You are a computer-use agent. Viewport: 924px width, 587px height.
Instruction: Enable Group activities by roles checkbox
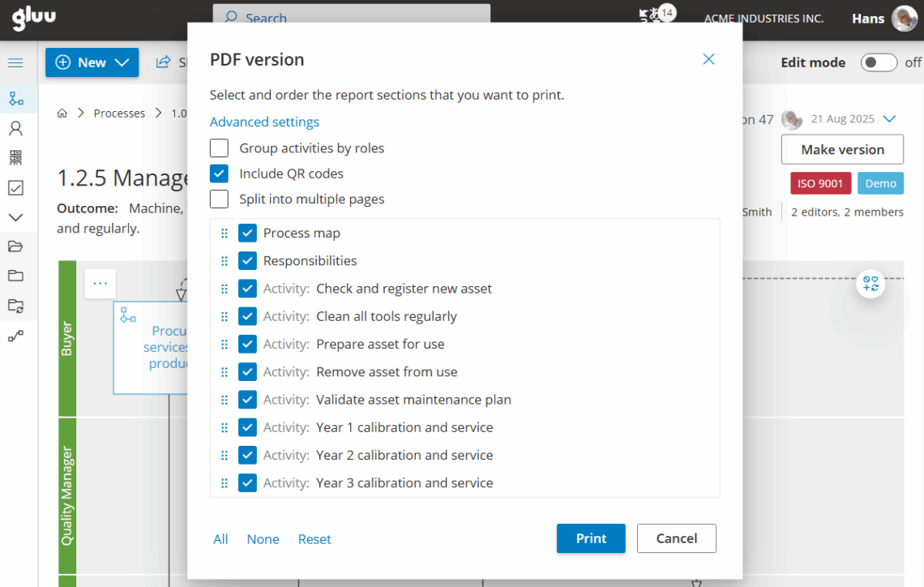click(219, 148)
